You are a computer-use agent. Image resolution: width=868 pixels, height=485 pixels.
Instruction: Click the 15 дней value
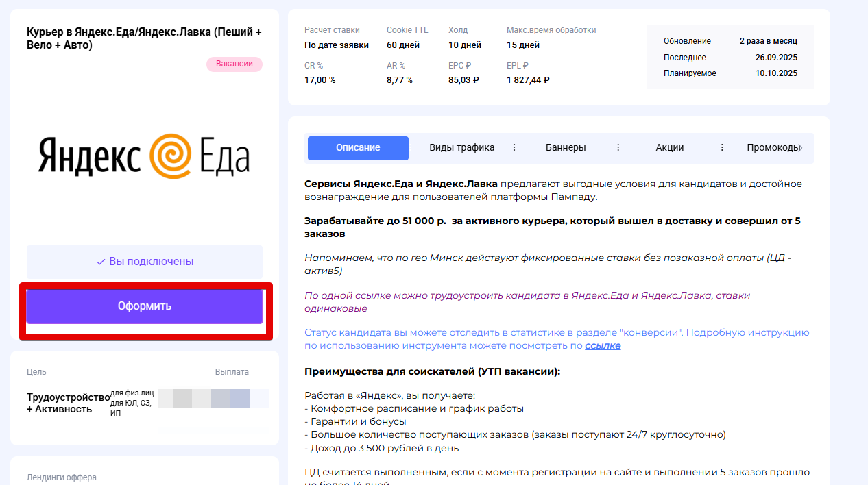[x=523, y=45]
